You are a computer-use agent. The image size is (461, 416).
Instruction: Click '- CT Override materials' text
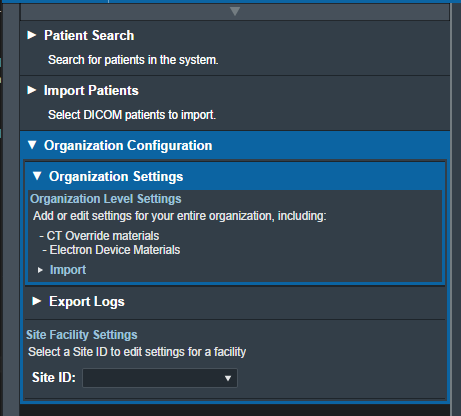pos(99,236)
